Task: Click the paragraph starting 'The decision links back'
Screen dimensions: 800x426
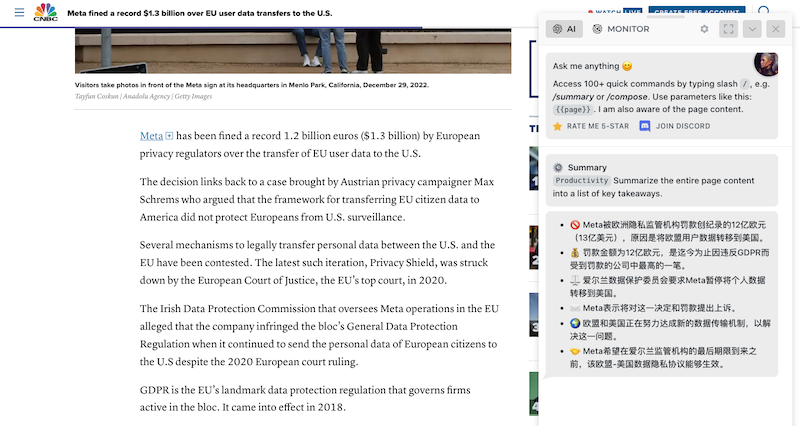Action: (x=317, y=199)
